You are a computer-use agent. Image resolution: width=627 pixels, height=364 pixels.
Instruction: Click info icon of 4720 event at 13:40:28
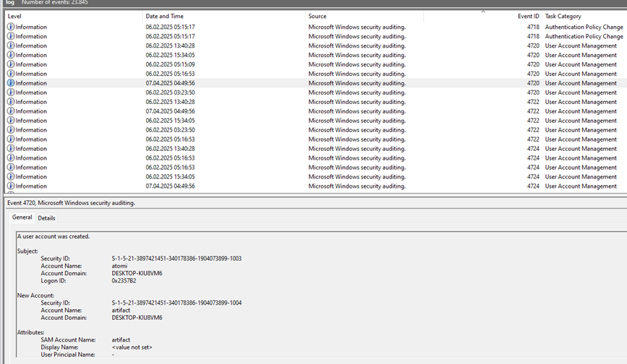pyautogui.click(x=11, y=45)
